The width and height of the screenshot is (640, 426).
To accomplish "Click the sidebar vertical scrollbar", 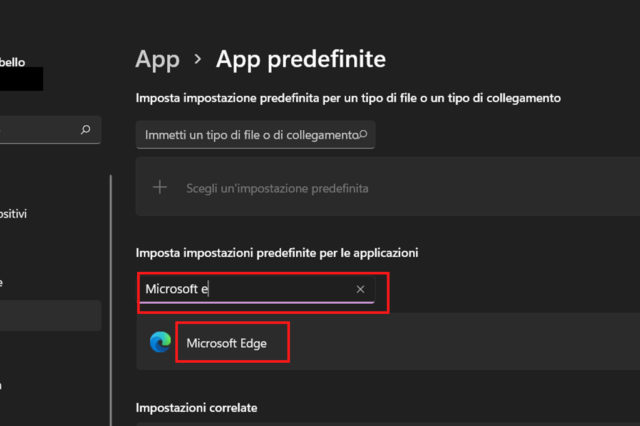I will (x=111, y=300).
